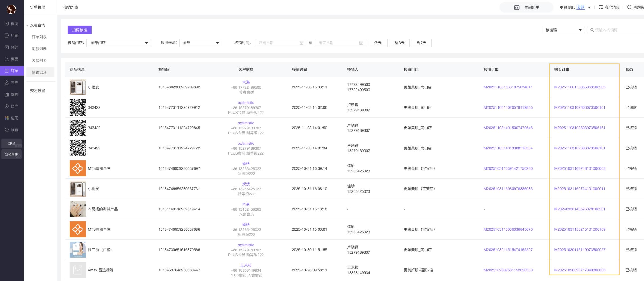Click the 扫码核销 button
644x281 pixels.
79,30
